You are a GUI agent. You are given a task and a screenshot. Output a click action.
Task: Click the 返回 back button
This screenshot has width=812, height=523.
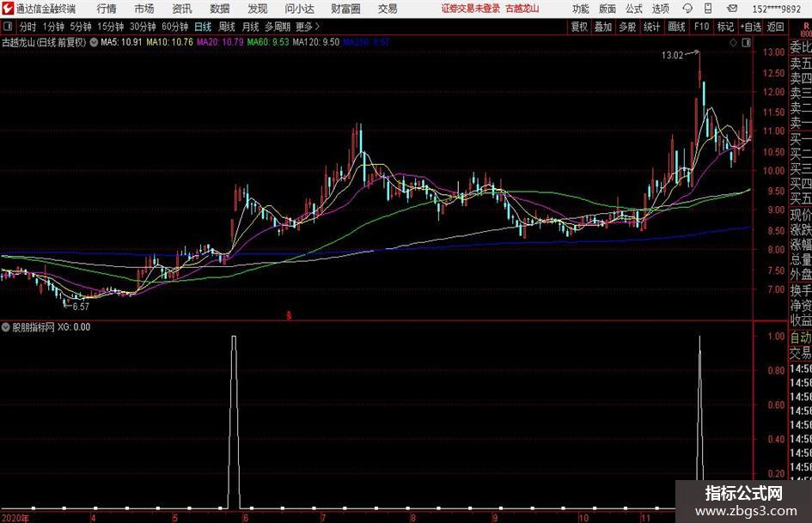775,27
